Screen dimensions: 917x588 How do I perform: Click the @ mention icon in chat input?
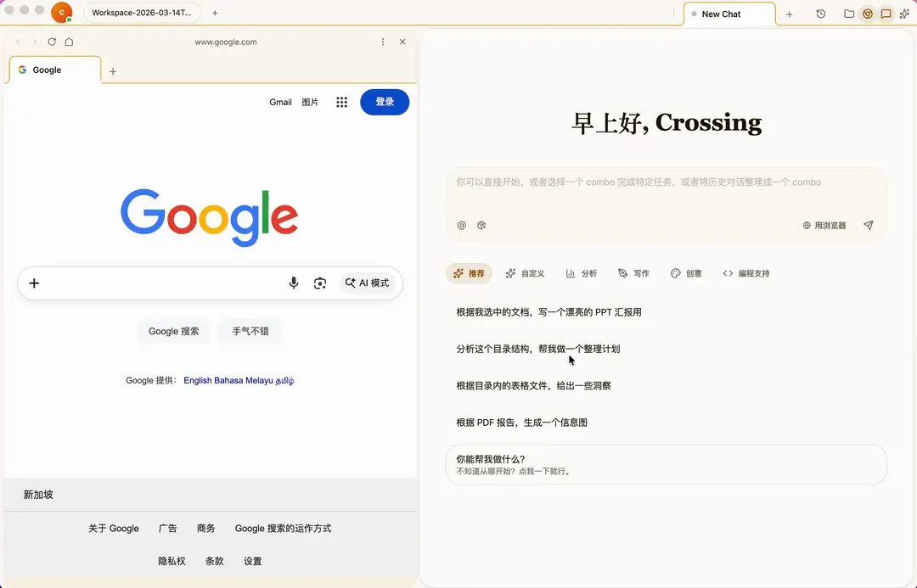461,225
